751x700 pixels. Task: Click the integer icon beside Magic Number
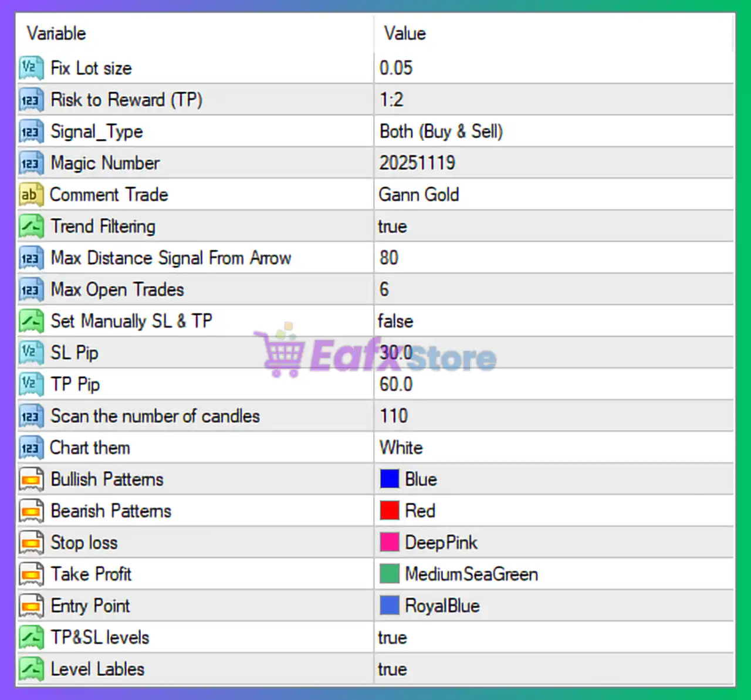[x=31, y=163]
